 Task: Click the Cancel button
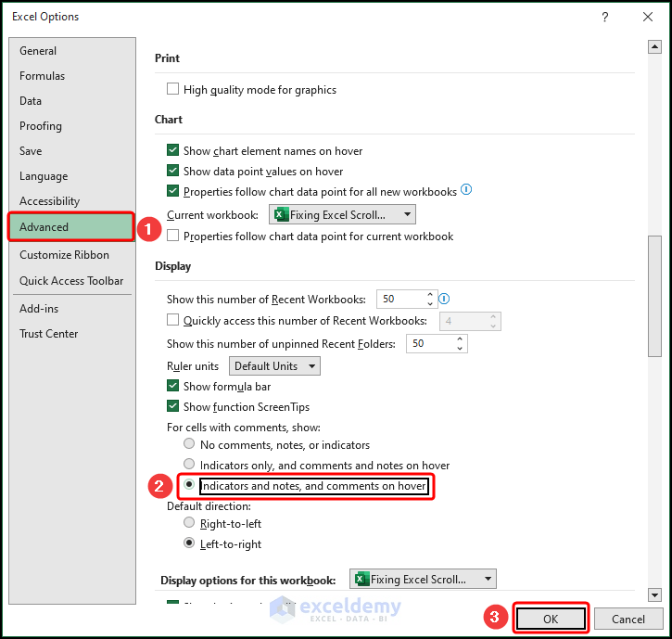(628, 619)
